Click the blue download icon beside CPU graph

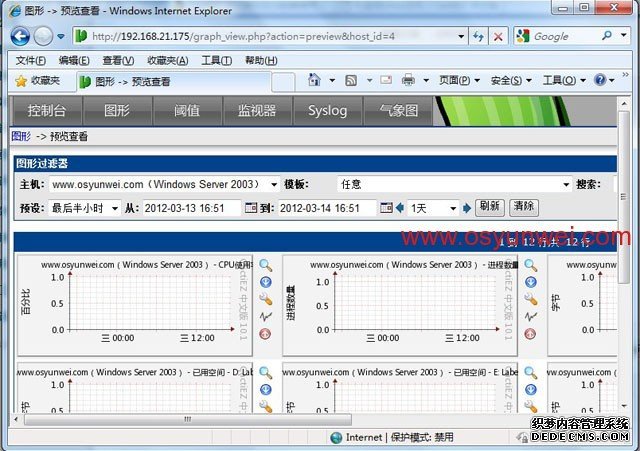click(x=266, y=283)
